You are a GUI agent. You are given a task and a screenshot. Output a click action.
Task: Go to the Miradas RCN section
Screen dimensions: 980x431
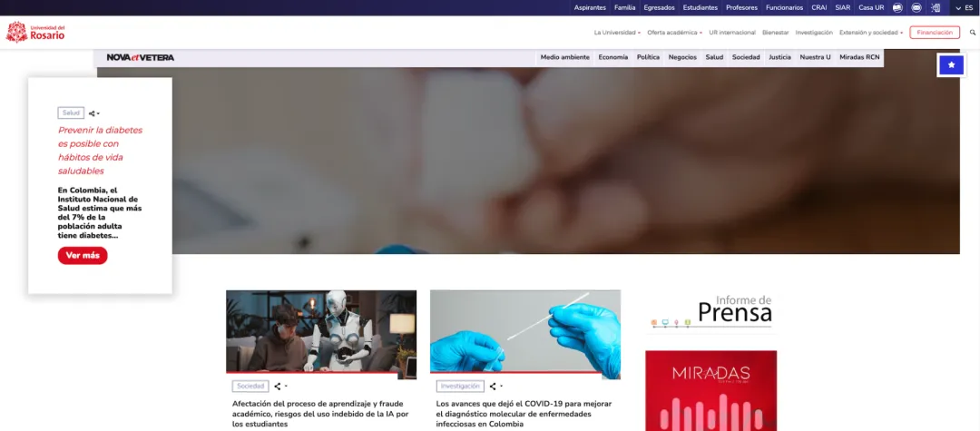click(859, 57)
